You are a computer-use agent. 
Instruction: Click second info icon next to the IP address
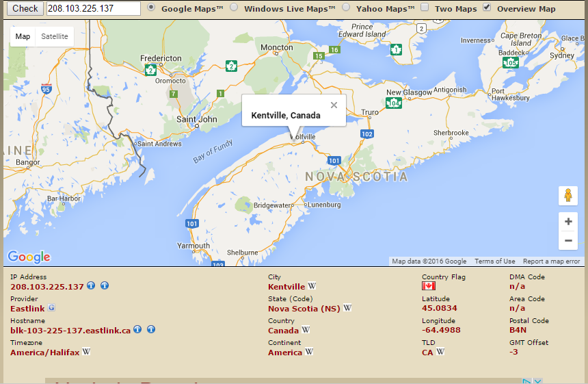click(x=105, y=285)
